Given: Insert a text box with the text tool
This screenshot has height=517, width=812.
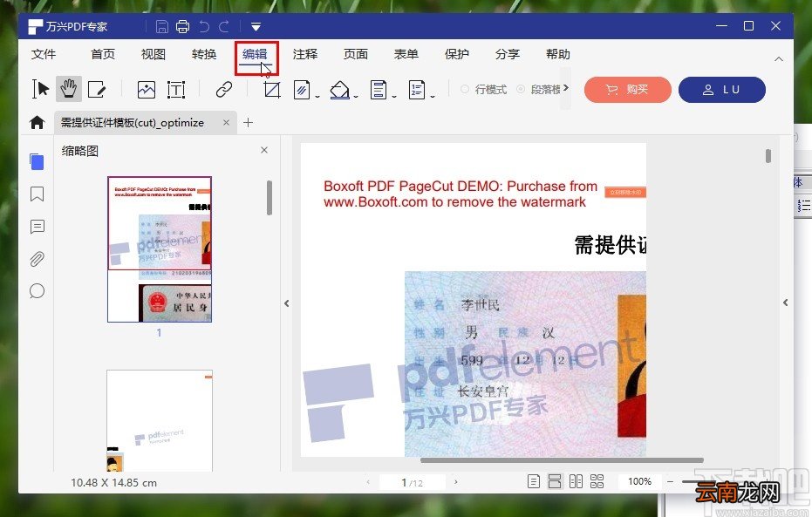Looking at the screenshot, I should [176, 90].
